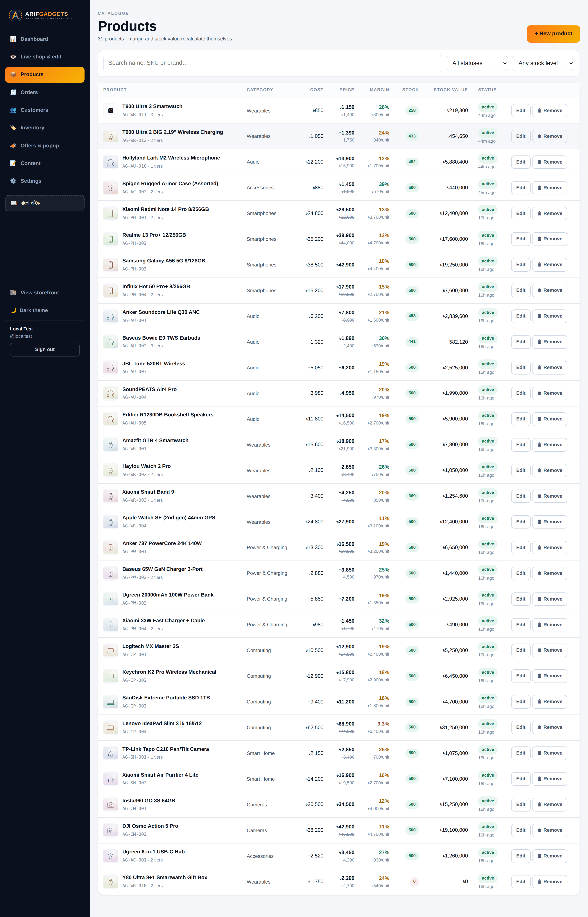Remove the SoundPEATS Air4 Pro product

pyautogui.click(x=549, y=393)
